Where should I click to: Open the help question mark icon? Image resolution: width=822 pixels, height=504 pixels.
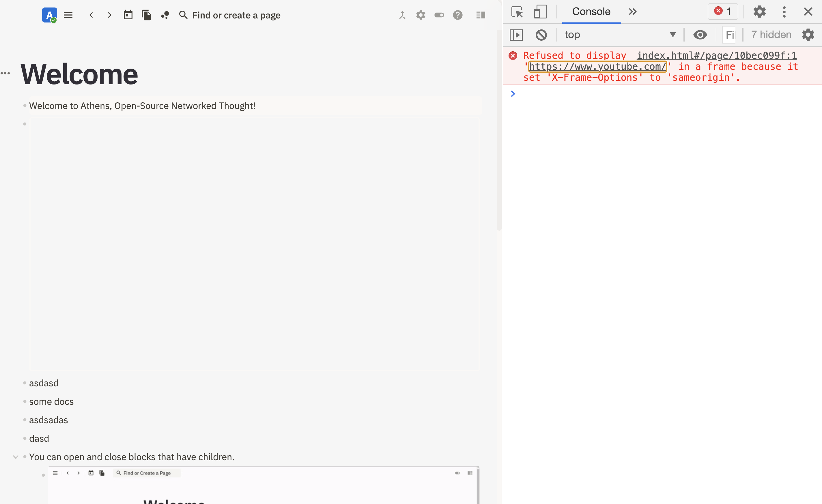[x=458, y=15]
